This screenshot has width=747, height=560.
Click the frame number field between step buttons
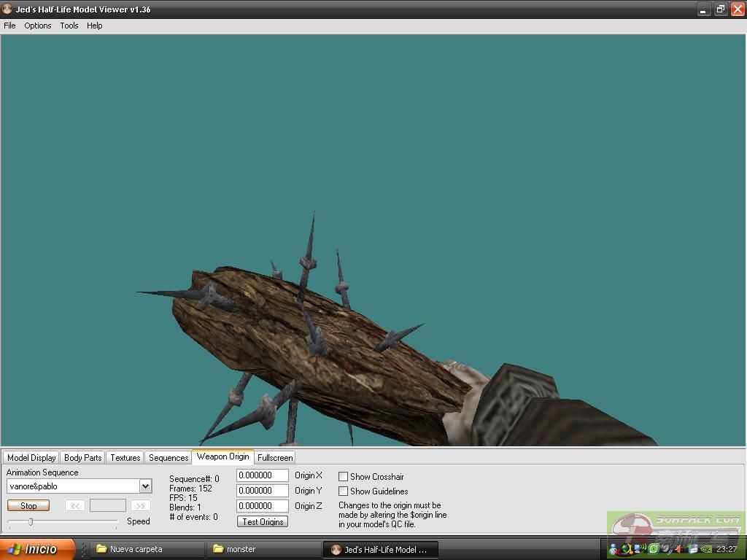point(108,506)
